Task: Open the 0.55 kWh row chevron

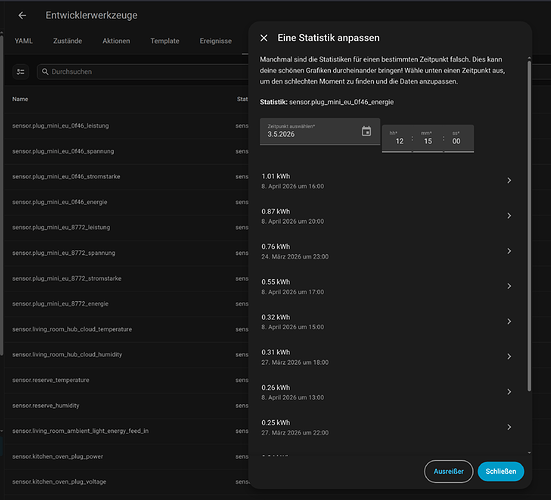Action: 509,286
